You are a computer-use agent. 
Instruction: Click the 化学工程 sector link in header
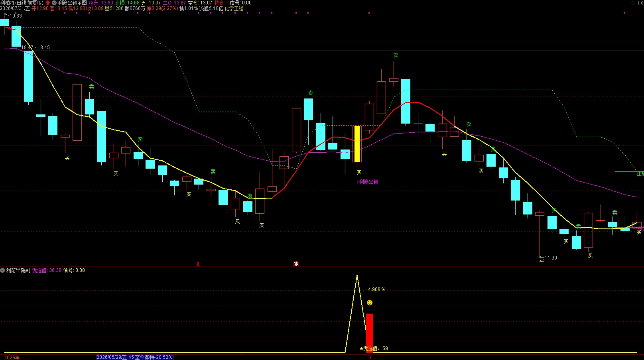[x=234, y=8]
